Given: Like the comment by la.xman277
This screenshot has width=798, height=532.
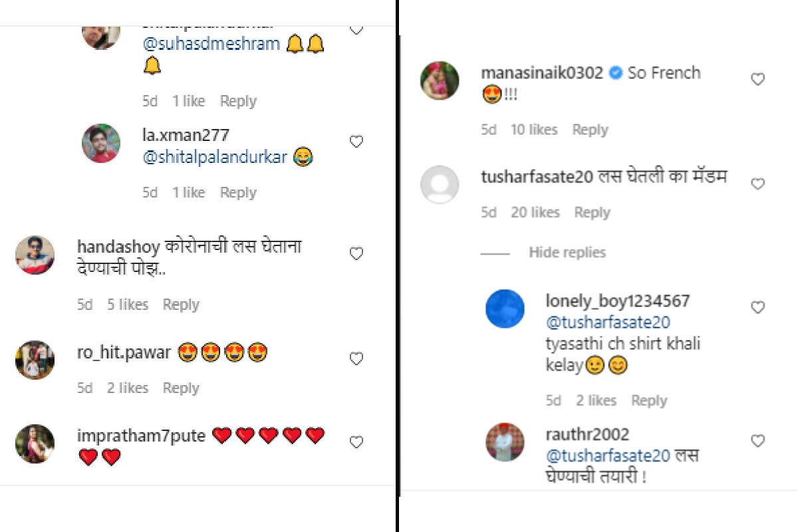Looking at the screenshot, I should [x=356, y=142].
